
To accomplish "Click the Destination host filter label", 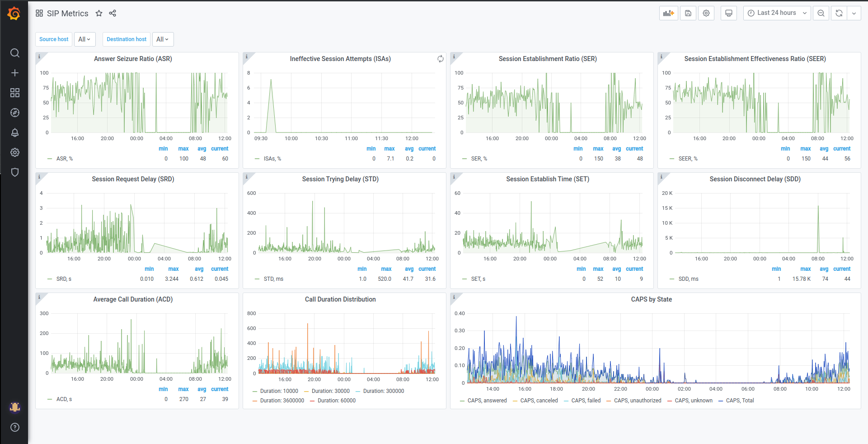I will (x=126, y=39).
